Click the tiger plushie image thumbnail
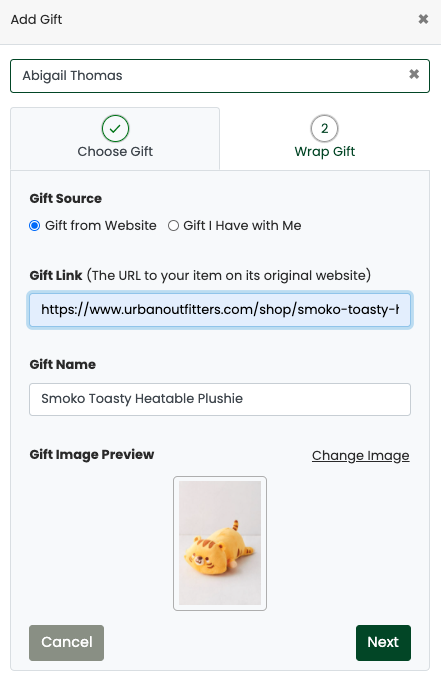Image resolution: width=441 pixels, height=682 pixels. 220,543
